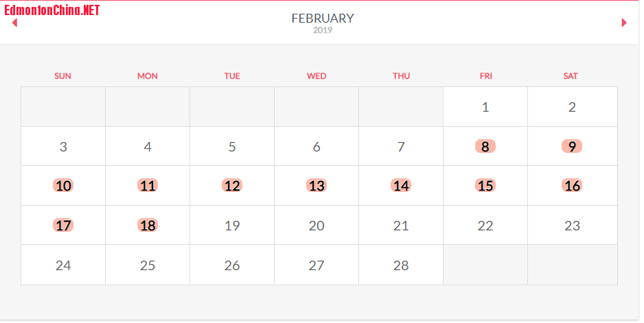Choose date 3 on Sunday

click(63, 147)
